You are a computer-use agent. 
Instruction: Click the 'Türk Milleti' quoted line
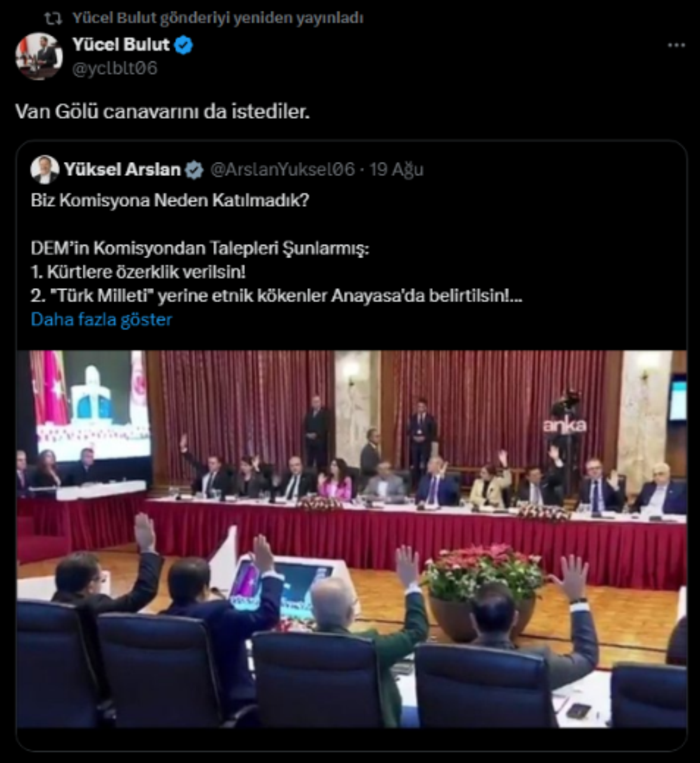(x=276, y=296)
